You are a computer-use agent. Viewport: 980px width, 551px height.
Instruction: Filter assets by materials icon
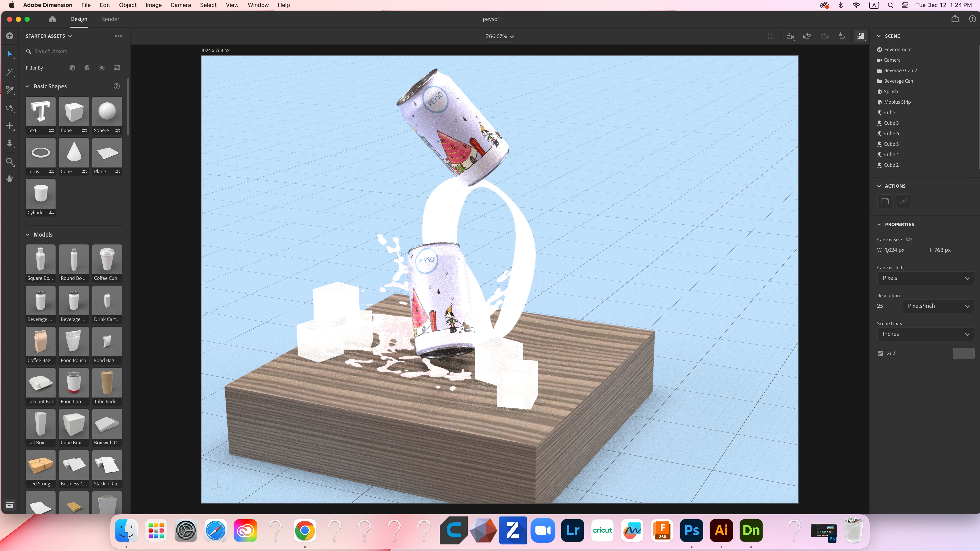pos(87,68)
